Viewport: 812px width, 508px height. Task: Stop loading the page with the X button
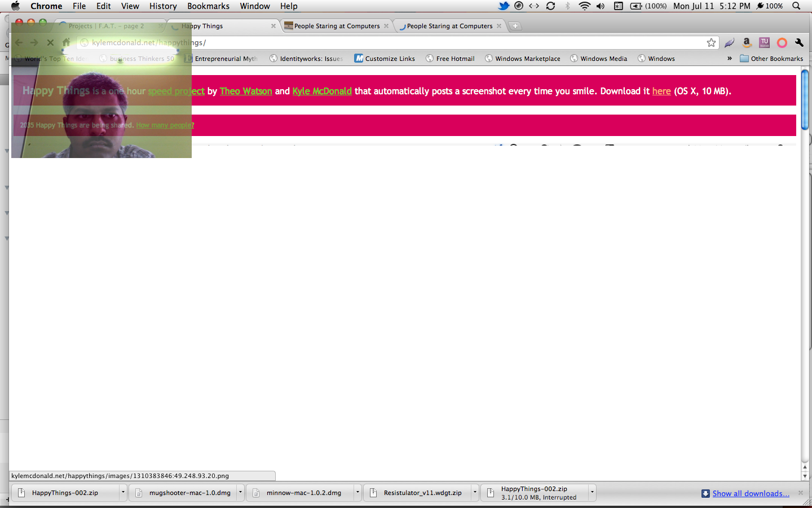(50, 42)
